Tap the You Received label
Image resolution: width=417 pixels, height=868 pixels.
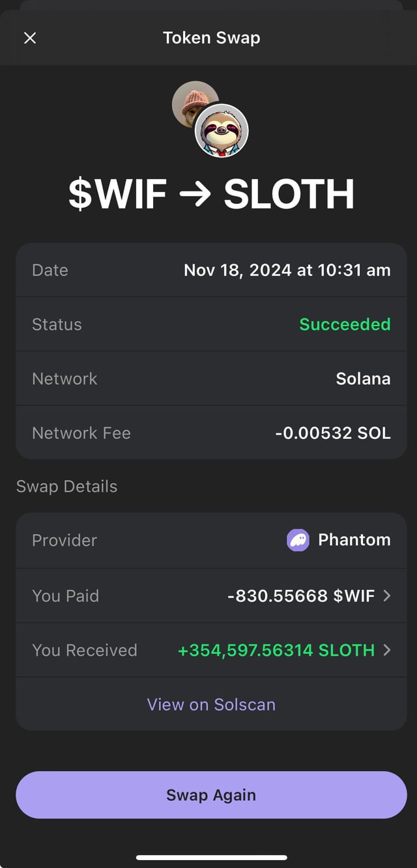click(85, 650)
